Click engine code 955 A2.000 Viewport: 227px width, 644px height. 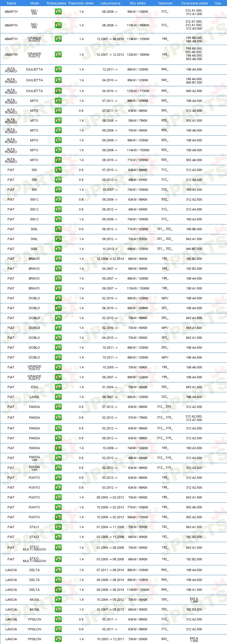(x=194, y=517)
